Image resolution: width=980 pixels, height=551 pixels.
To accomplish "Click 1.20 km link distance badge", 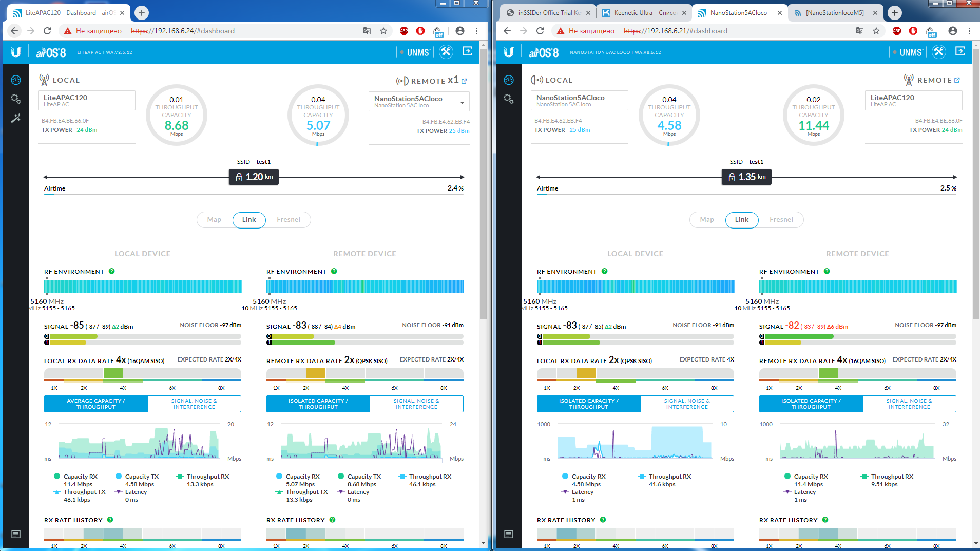I will pos(254,177).
